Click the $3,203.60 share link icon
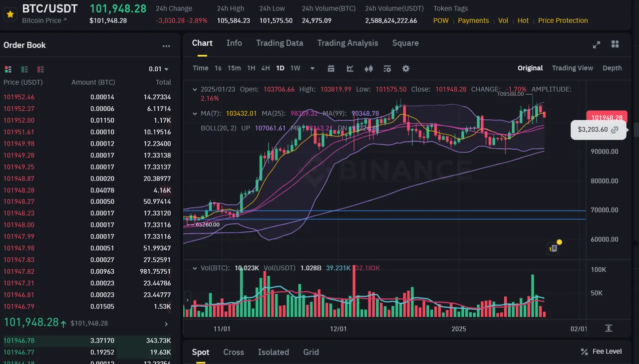 point(615,130)
